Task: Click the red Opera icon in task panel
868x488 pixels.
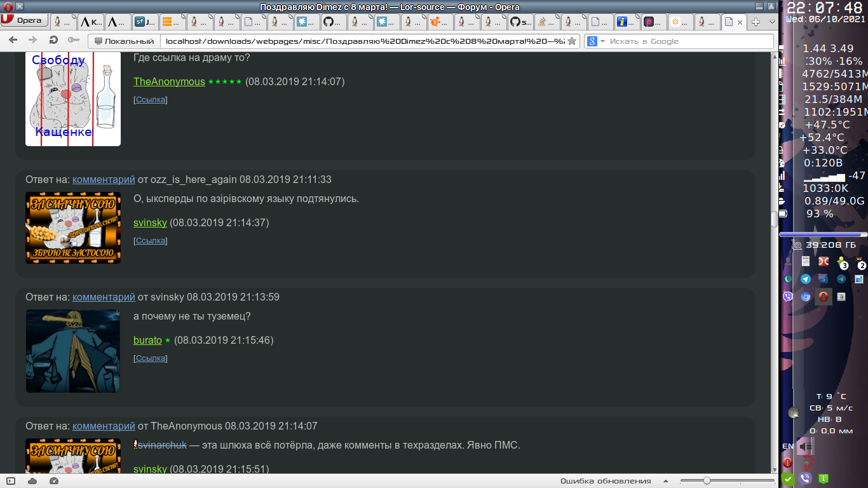Action: [x=824, y=297]
